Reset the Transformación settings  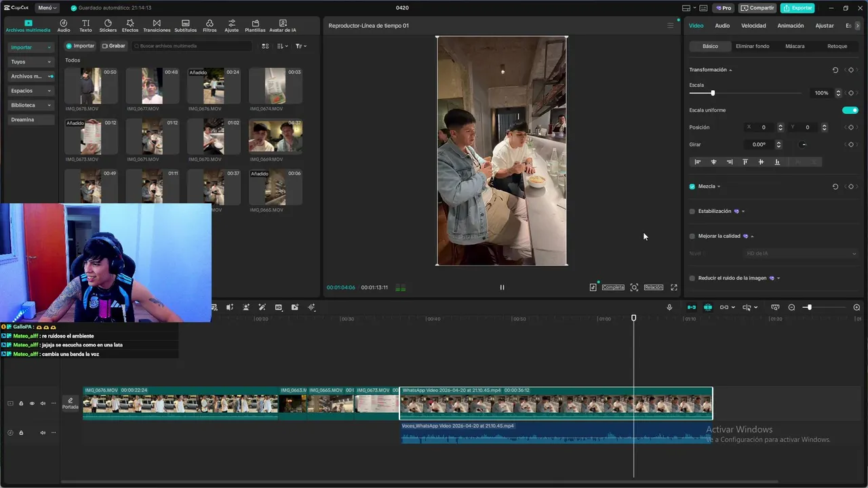click(835, 70)
